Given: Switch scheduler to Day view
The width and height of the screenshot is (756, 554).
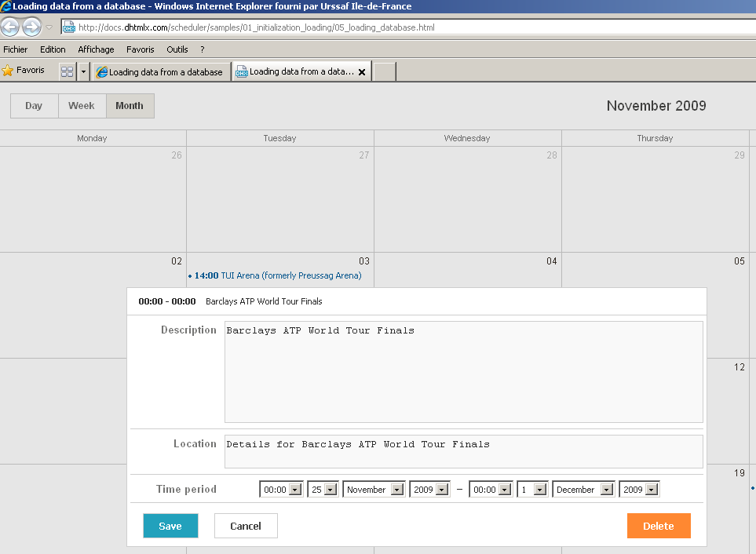Looking at the screenshot, I should tap(35, 106).
